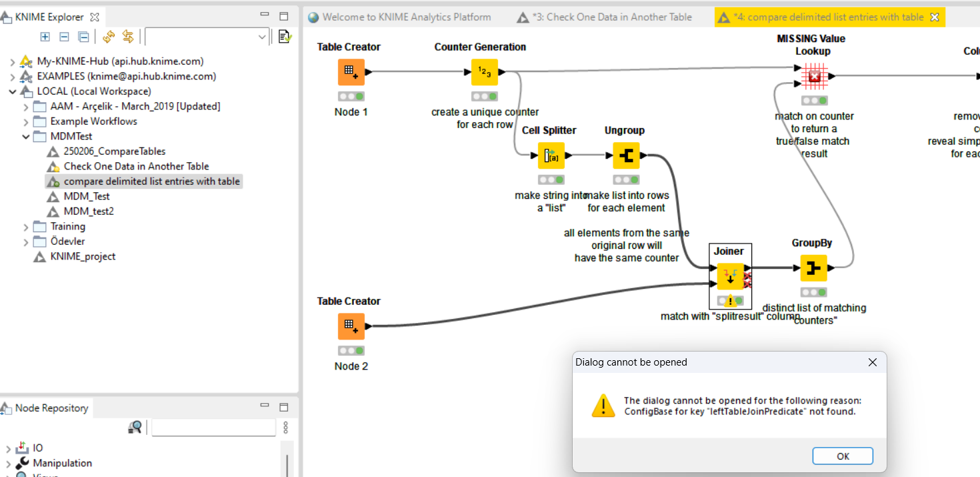Image resolution: width=980 pixels, height=477 pixels.
Task: Click the Node Repository vertical scrollbar
Action: pyautogui.click(x=288, y=466)
